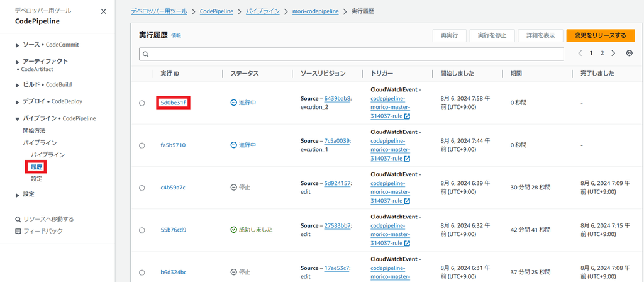
Task: Click the go-to-resource search icon in sidebar
Action: [18, 219]
